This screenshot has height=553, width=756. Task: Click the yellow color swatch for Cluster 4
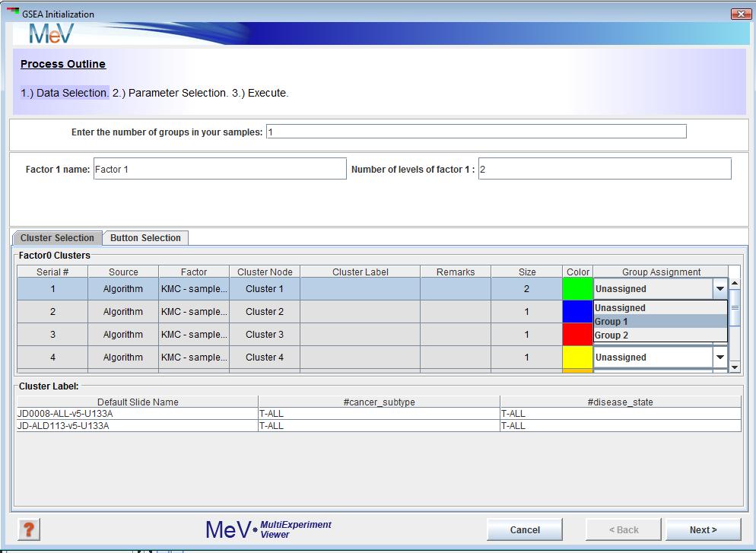click(x=578, y=358)
